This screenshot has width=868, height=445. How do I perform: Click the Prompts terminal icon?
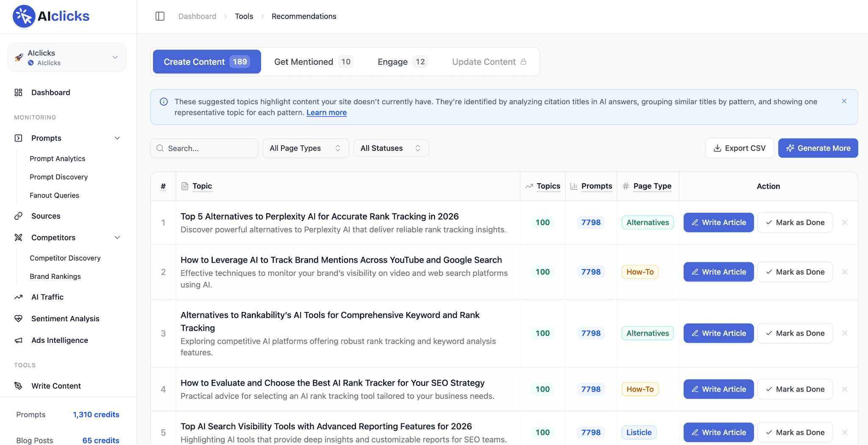(18, 138)
